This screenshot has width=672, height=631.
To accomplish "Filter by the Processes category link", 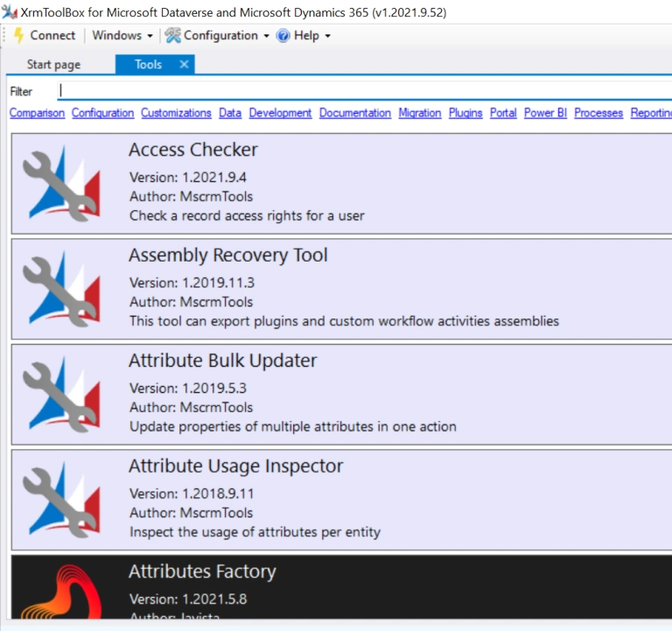I will pos(598,113).
